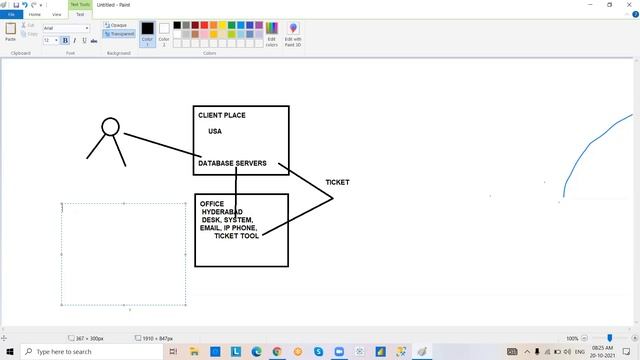Pick the black color swatch
The width and height of the screenshot is (640, 360).
(x=177, y=25)
